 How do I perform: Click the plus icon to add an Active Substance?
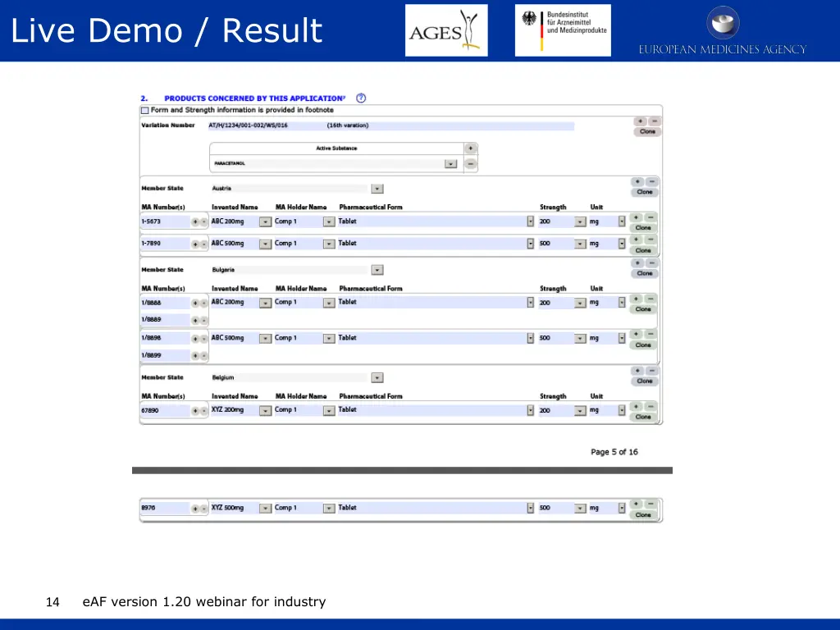(470, 148)
